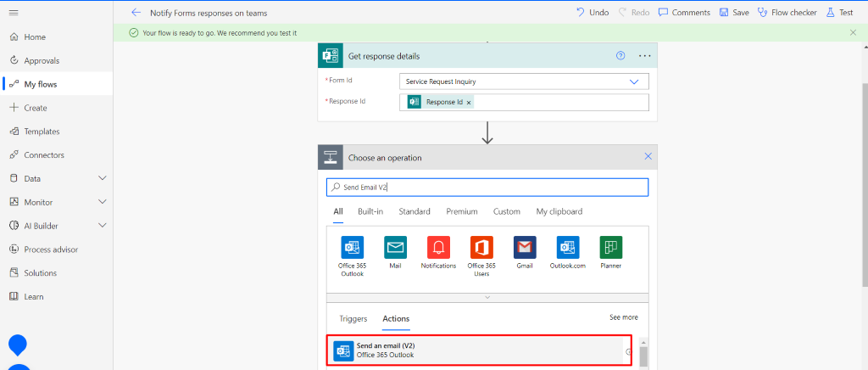Image resolution: width=868 pixels, height=370 pixels.
Task: Pick the Notifications connector icon
Action: click(x=438, y=247)
